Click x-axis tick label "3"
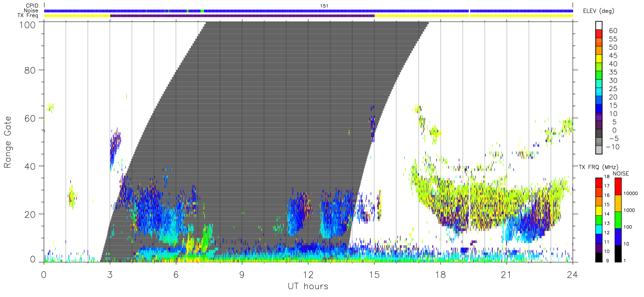Screen dimensions: 644x297 110,274
